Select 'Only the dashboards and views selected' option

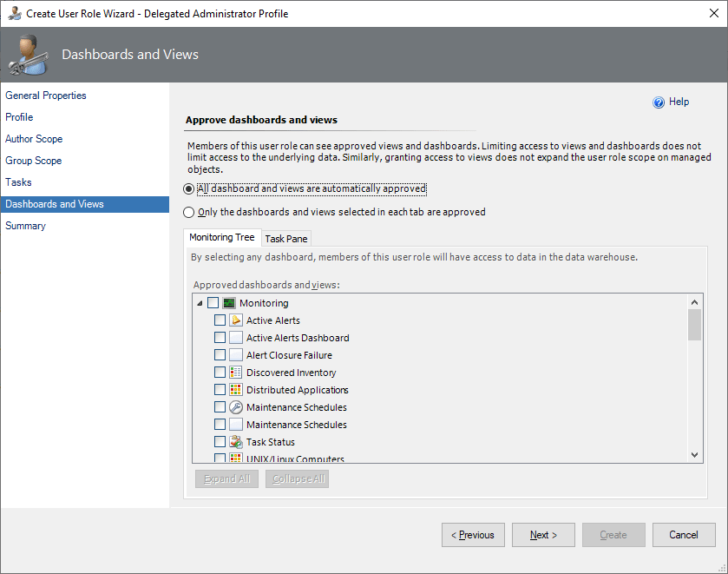coord(189,212)
